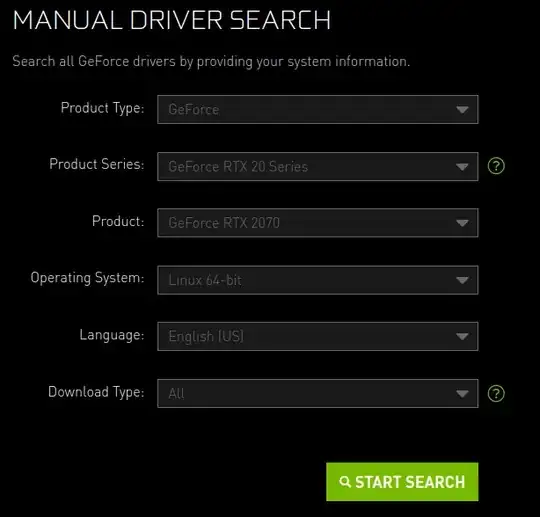Click the MANUAL DRIVER SEARCH heading
This screenshot has width=540, height=517.
point(172,20)
